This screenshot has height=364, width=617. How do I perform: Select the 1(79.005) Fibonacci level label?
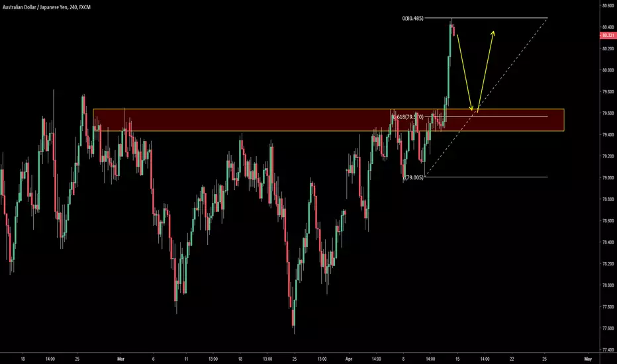(413, 177)
